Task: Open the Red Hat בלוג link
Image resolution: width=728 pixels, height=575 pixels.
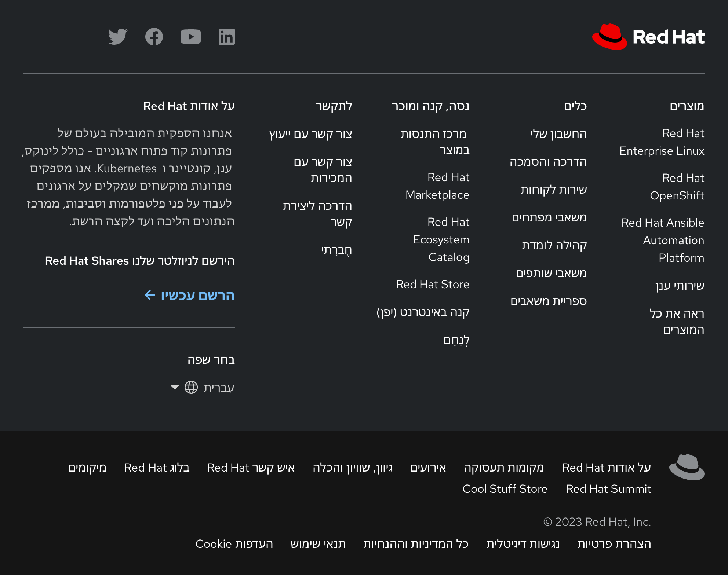Action: 157,468
